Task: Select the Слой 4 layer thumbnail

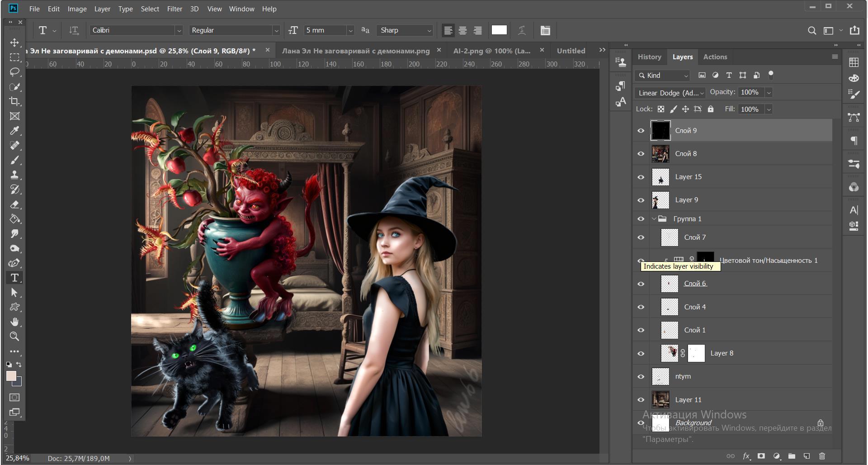Action: click(x=669, y=307)
